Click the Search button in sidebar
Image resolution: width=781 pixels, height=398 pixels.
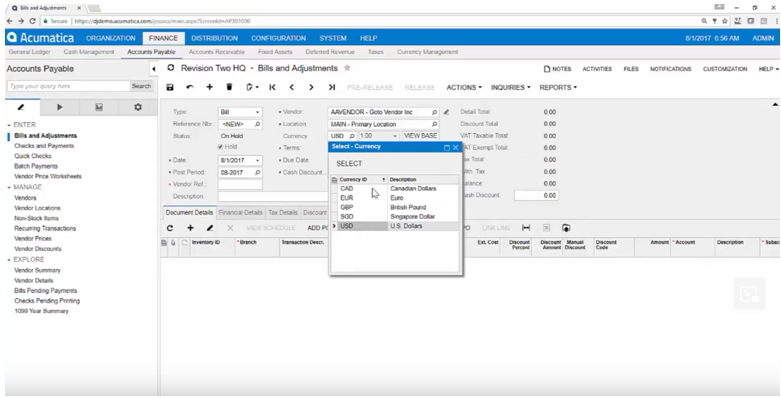pyautogui.click(x=141, y=86)
